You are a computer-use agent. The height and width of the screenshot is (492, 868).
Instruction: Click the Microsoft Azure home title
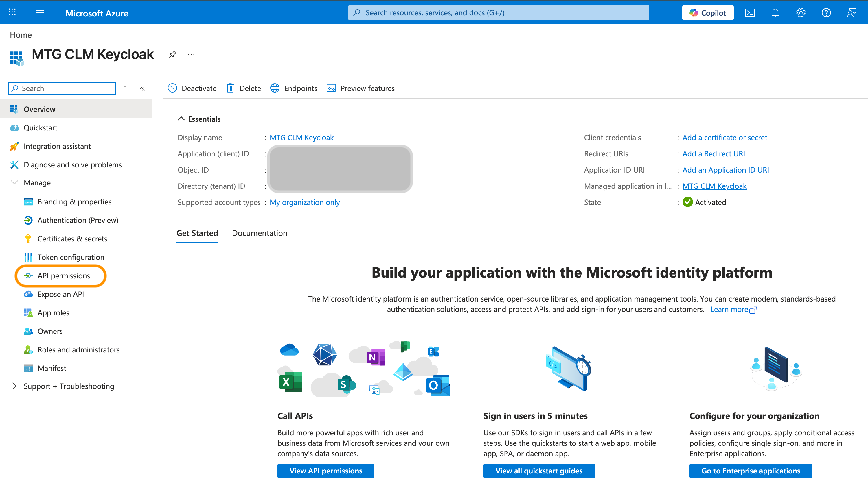coord(97,13)
